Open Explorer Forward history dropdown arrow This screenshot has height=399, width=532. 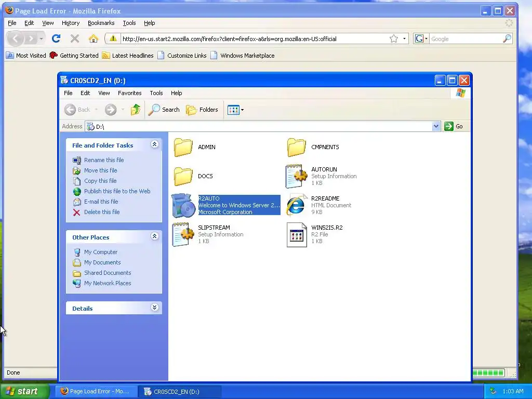coord(123,110)
